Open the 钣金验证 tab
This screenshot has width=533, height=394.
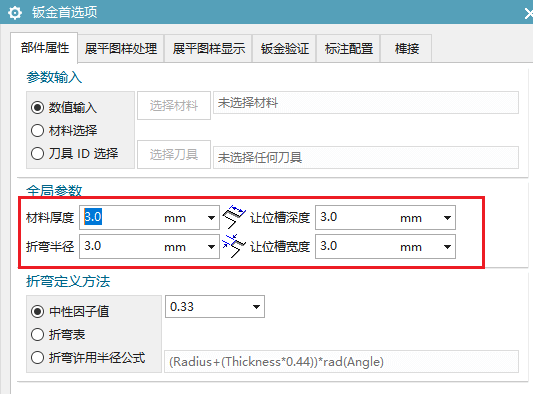click(285, 49)
